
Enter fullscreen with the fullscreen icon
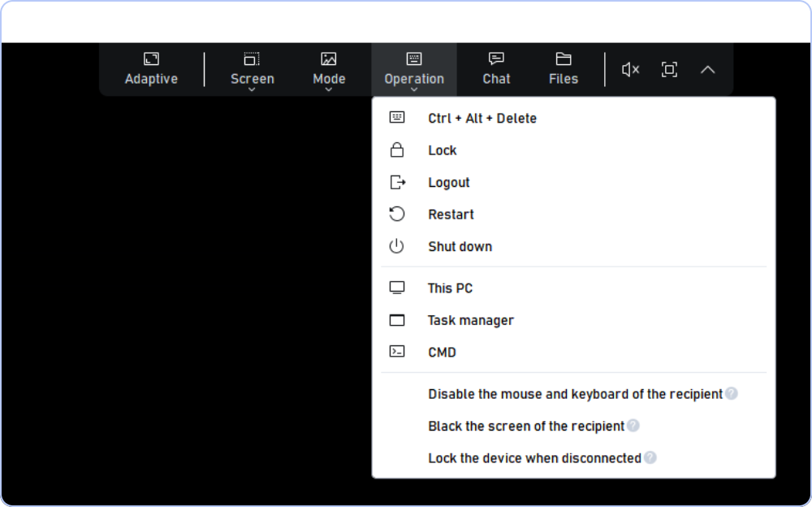[669, 70]
